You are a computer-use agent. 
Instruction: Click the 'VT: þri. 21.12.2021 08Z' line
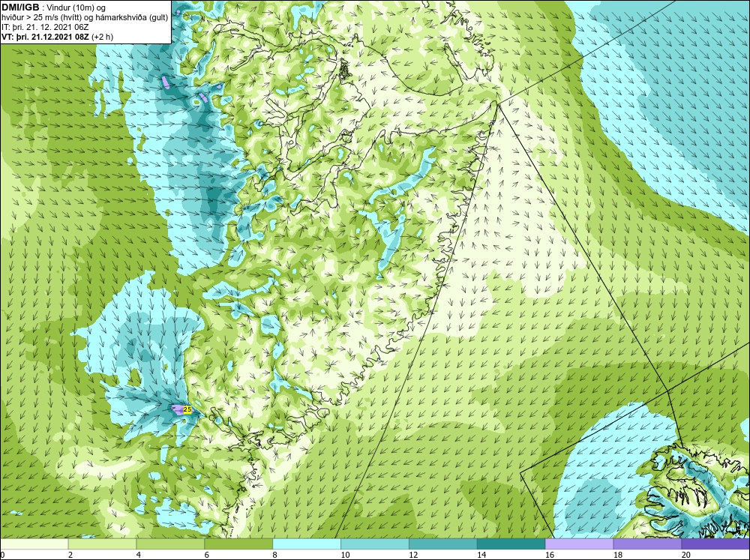coord(58,37)
